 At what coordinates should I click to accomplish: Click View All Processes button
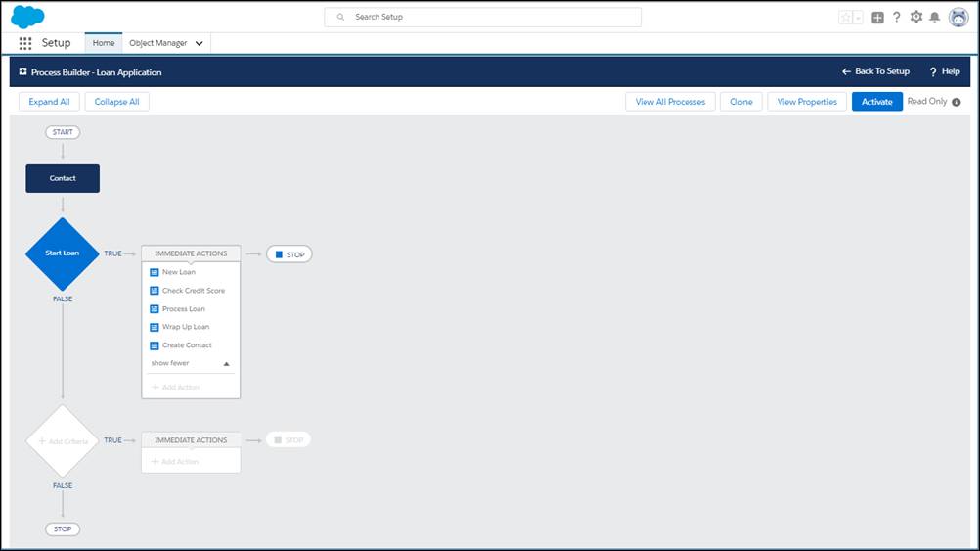[670, 102]
